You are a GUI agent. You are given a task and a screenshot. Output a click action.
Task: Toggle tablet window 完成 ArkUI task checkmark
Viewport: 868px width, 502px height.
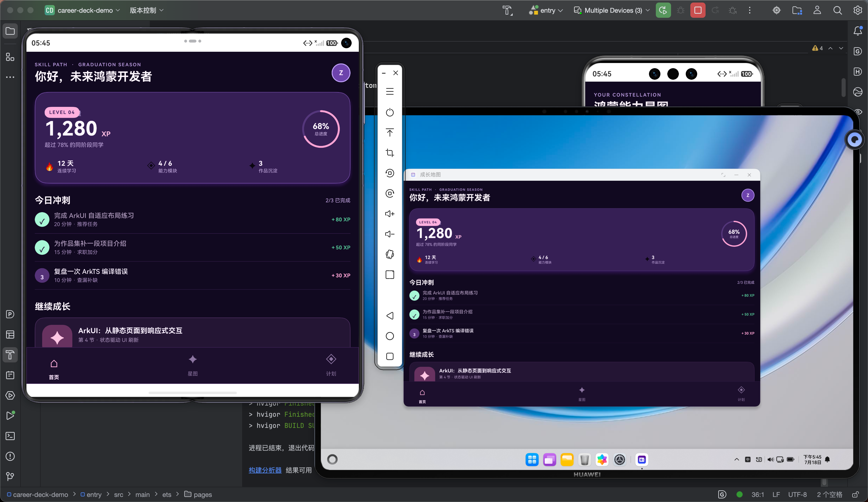click(414, 296)
